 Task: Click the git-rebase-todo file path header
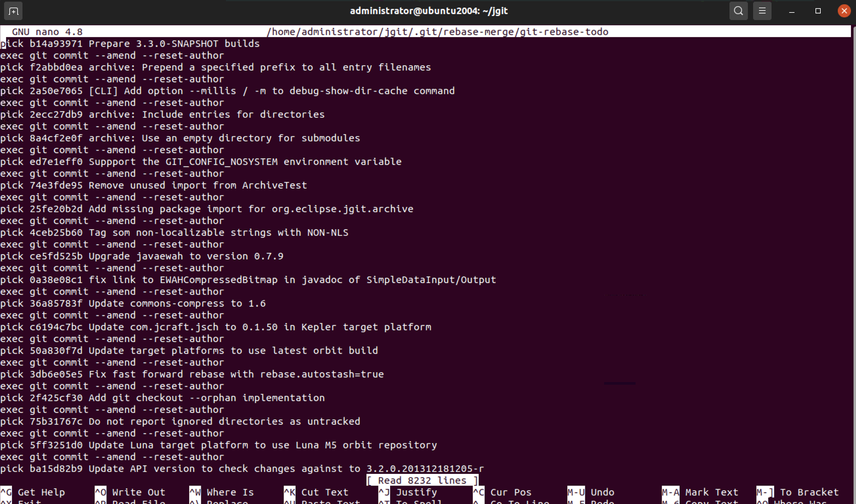(x=437, y=31)
